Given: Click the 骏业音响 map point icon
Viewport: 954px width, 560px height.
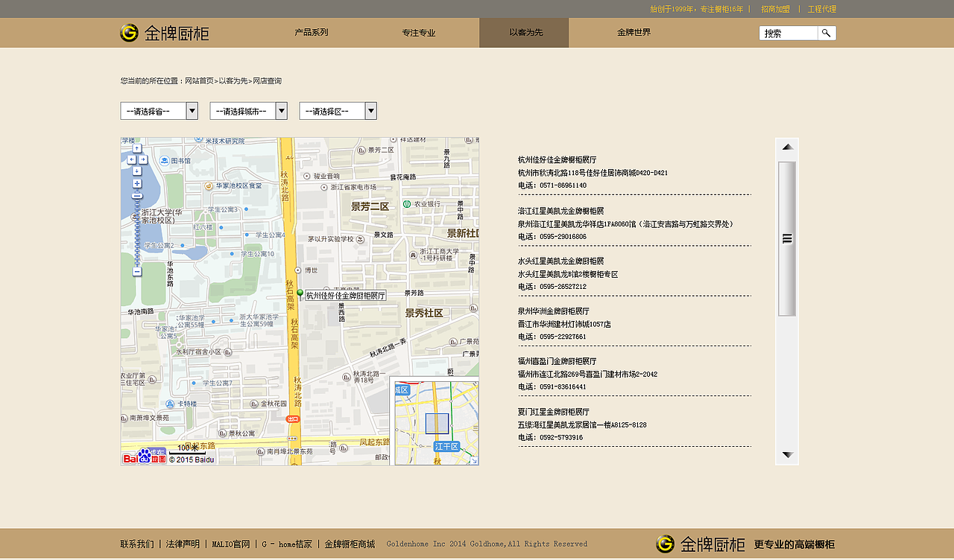Looking at the screenshot, I should click(307, 176).
